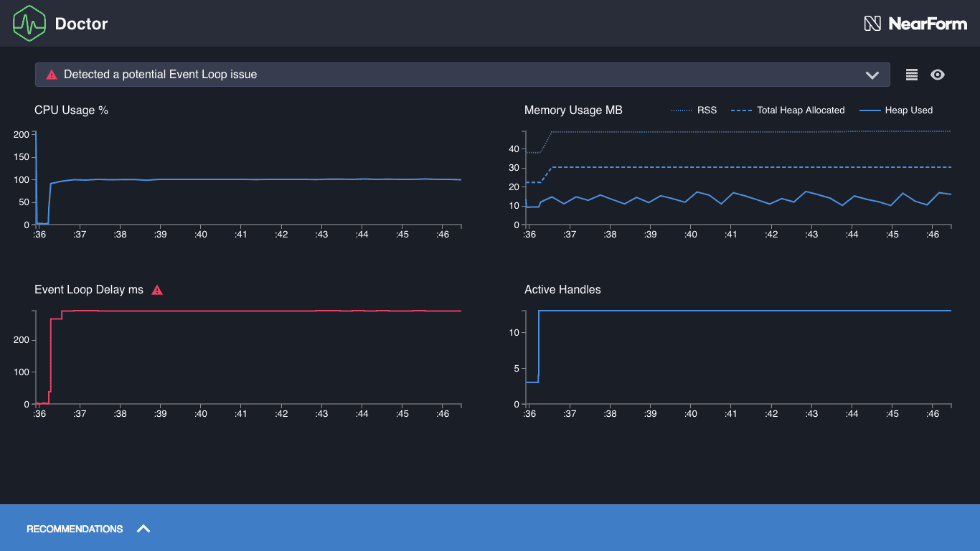The image size is (980, 551).
Task: Open full recommendations via the list icon
Action: pos(911,74)
